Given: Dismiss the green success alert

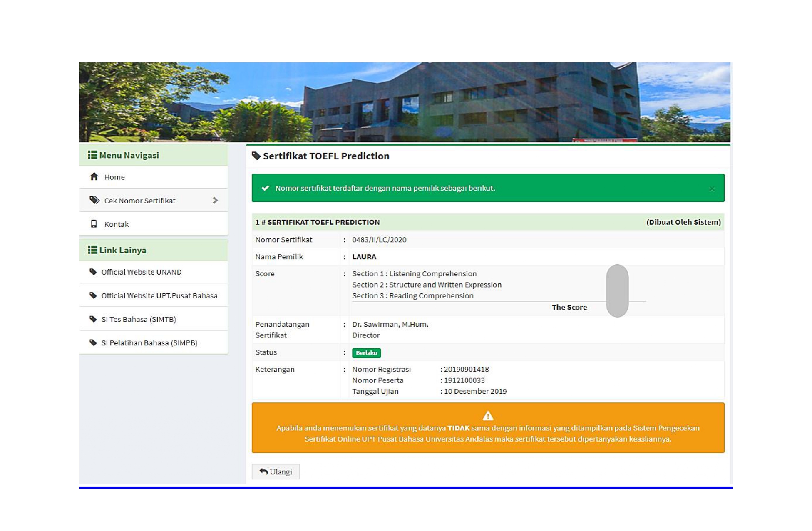Looking at the screenshot, I should 712,189.
